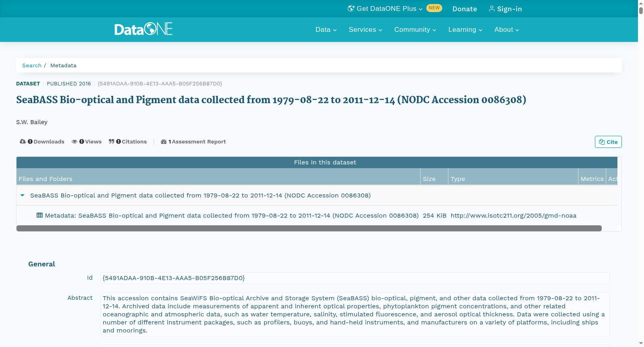The height and width of the screenshot is (347, 644).
Task: Click the DataONE logo
Action: [x=143, y=29]
